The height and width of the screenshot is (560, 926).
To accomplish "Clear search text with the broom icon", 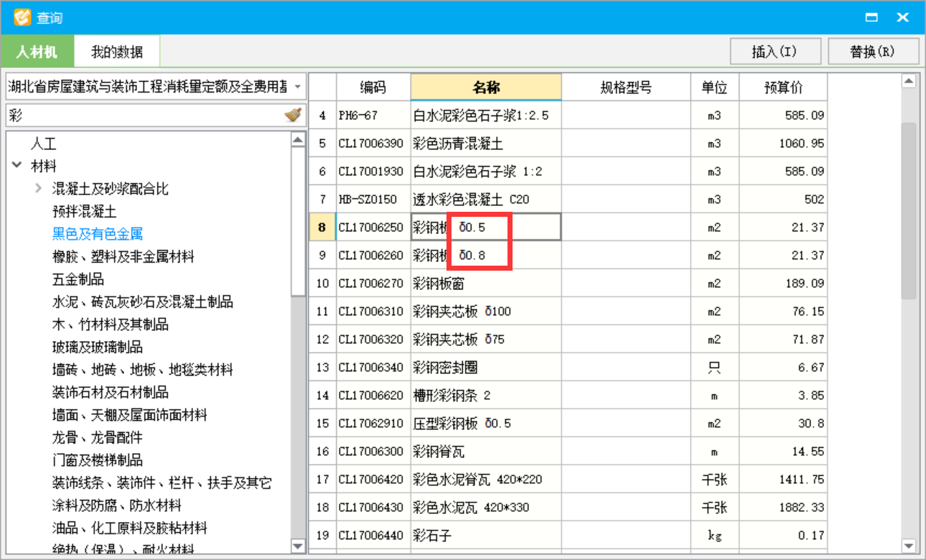I will (x=292, y=115).
